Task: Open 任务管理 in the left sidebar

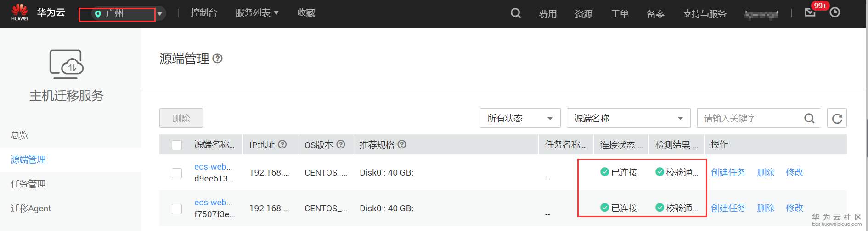Action: click(x=28, y=184)
